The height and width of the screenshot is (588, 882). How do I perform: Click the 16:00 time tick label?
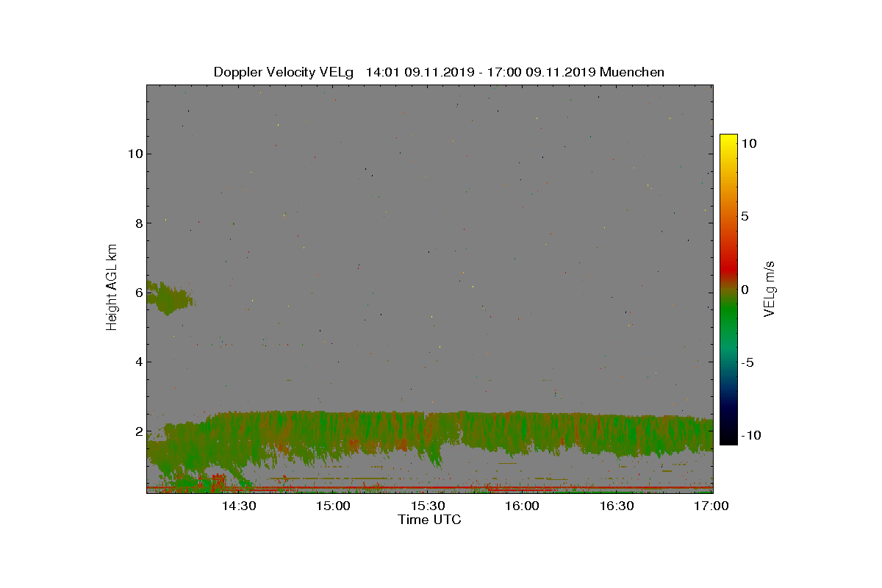click(523, 506)
